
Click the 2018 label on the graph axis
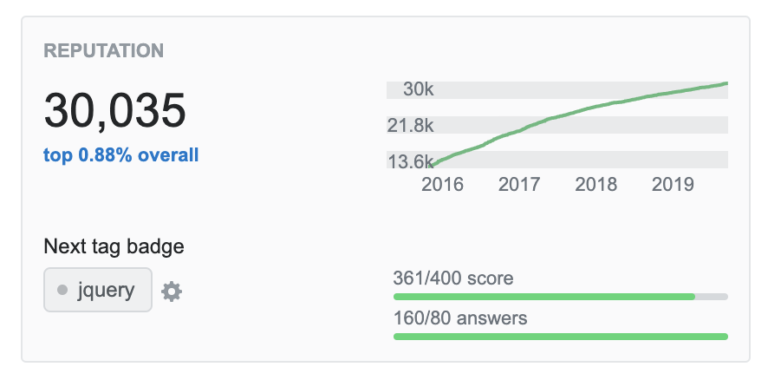click(596, 185)
